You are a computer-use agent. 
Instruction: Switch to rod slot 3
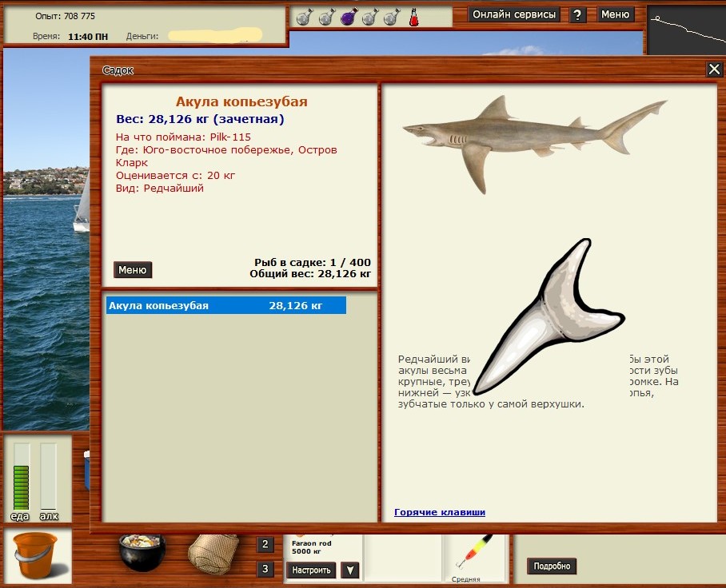(x=265, y=570)
